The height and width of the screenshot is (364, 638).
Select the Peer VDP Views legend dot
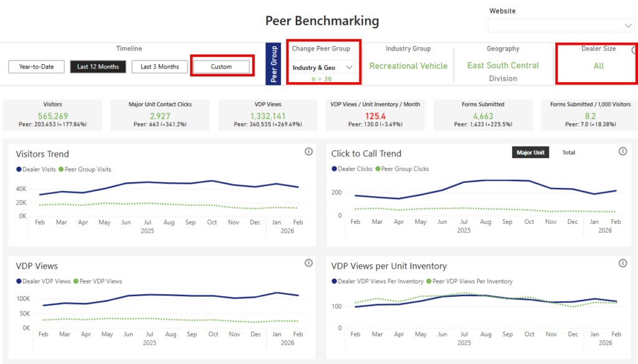[x=76, y=281]
